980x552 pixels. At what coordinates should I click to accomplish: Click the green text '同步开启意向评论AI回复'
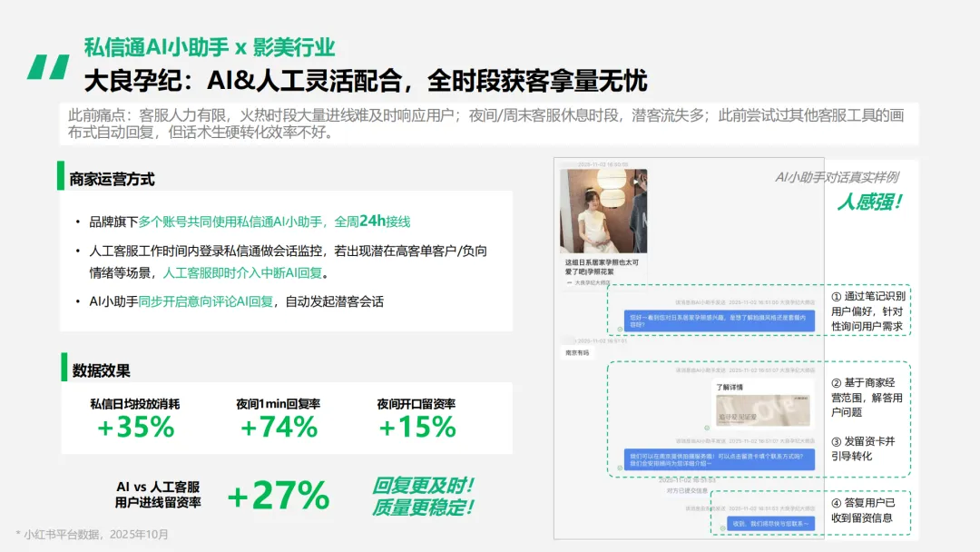click(x=206, y=302)
